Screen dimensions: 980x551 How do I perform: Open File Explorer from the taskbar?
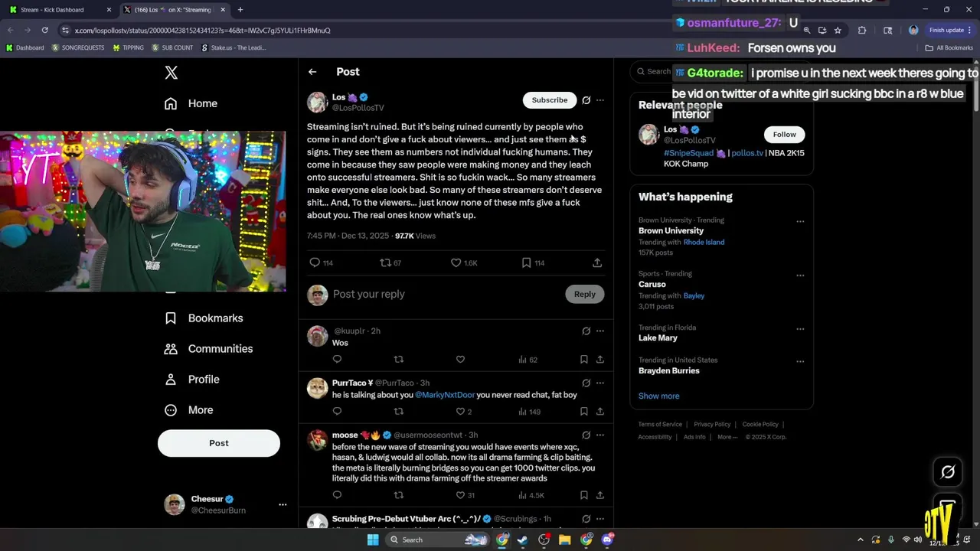point(564,540)
